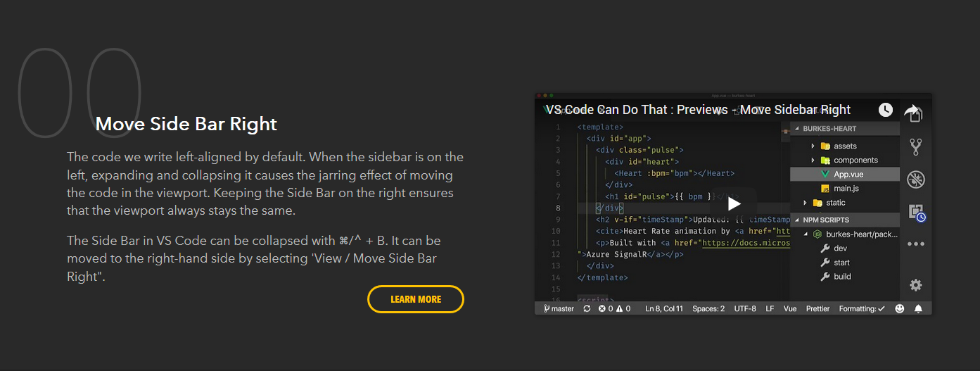Viewport: 980px width, 371px height.
Task: Click the feedback smiley icon
Action: pyautogui.click(x=900, y=308)
